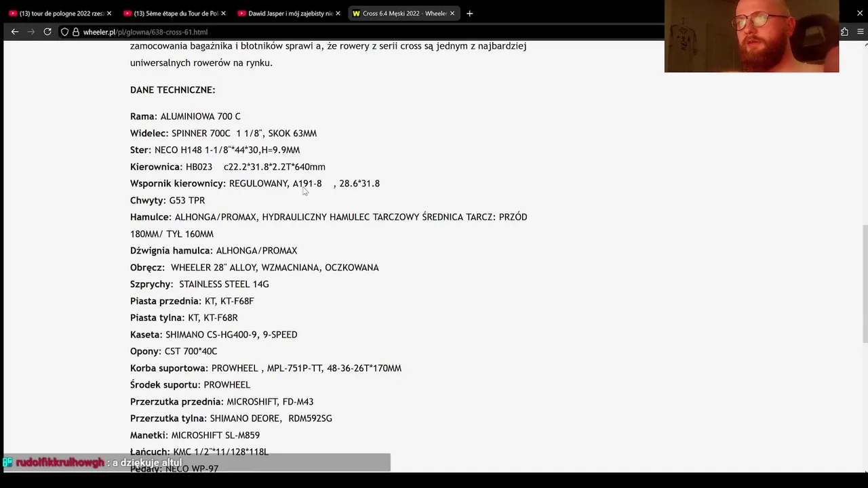This screenshot has height=488, width=868.
Task: Click the 'Przerzutka tylna: SHIMANO DEORE' line
Action: point(231,418)
